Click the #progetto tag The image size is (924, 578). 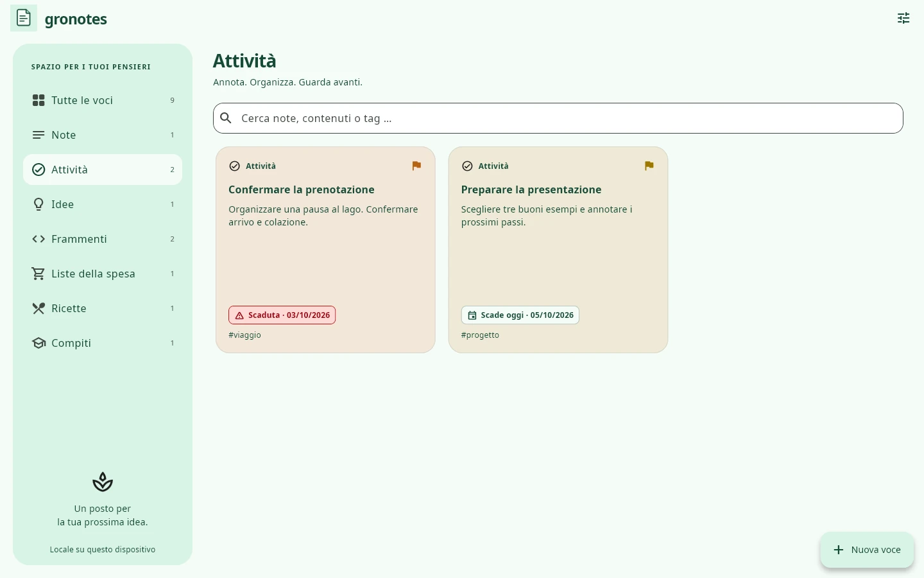pos(480,335)
